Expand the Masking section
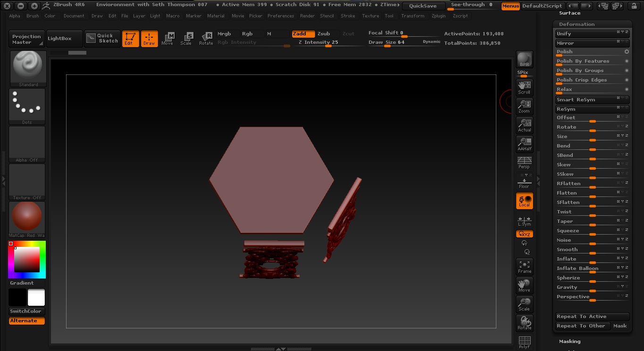This screenshot has width=644, height=351. point(569,342)
